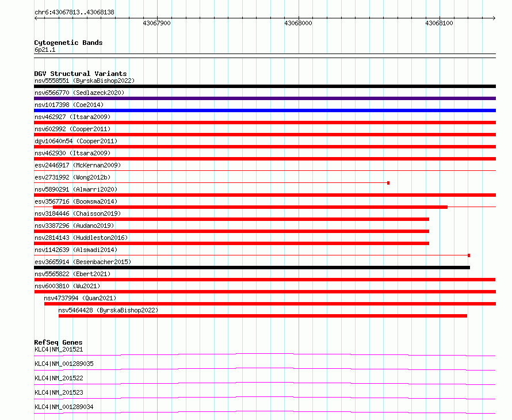The image size is (512, 420).
Task: Click the left arrow at ruler start
Action: (36, 18)
